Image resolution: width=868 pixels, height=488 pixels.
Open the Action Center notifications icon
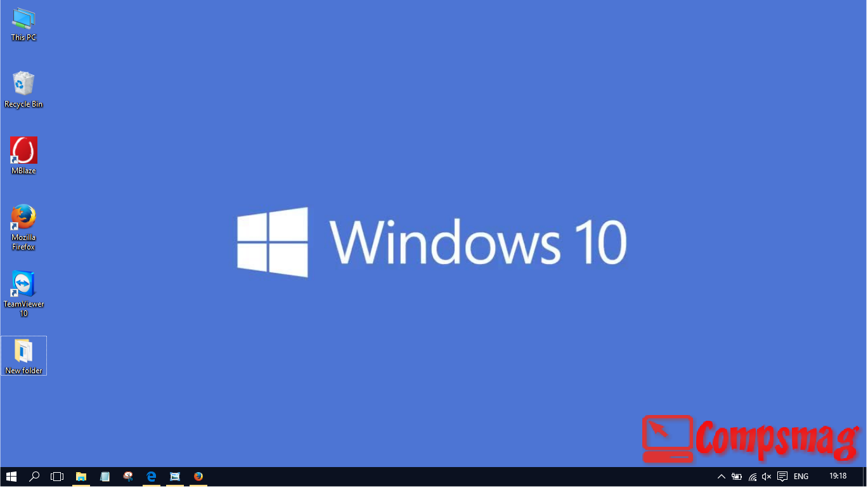click(782, 477)
